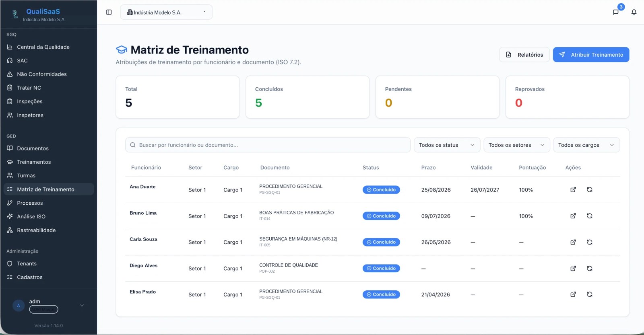Focus the employee or document search field
This screenshot has height=335, width=644.
[268, 145]
